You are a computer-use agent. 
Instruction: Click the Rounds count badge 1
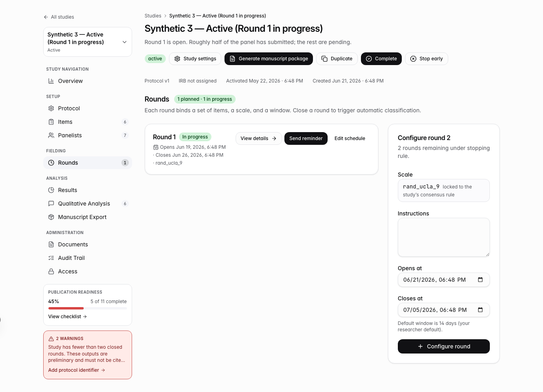(x=125, y=163)
